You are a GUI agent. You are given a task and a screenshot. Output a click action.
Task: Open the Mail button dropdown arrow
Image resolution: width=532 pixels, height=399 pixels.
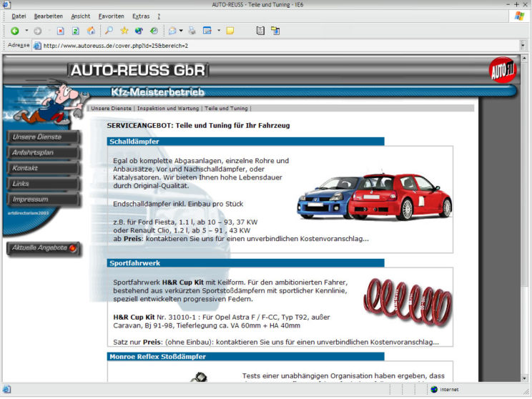pos(181,31)
